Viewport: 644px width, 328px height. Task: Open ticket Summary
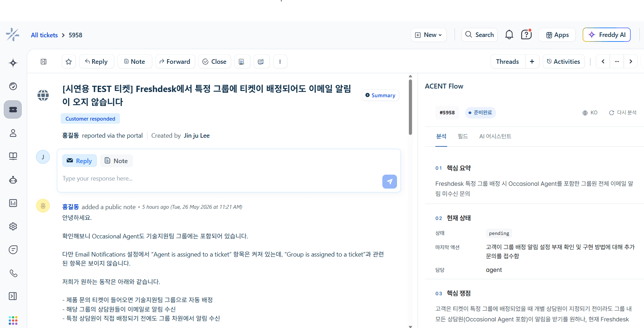[x=380, y=95]
